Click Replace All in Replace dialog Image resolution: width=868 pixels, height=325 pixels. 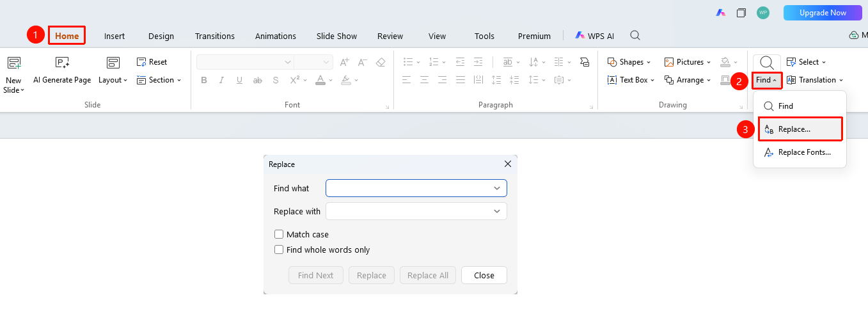tap(428, 275)
